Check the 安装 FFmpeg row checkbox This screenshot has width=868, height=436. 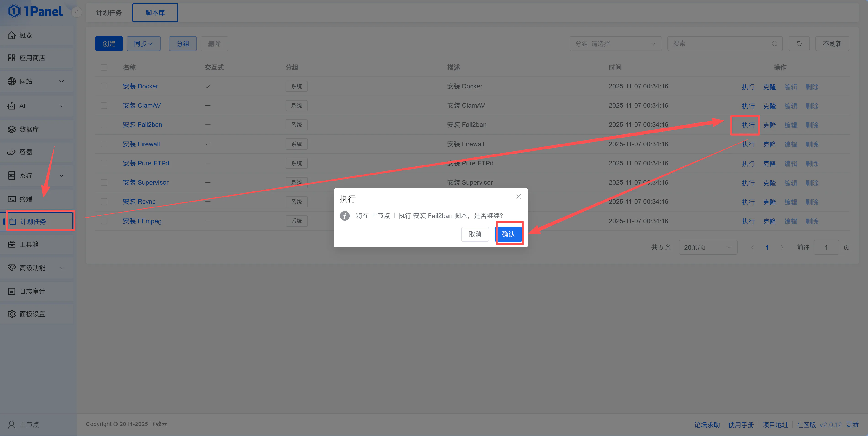[104, 221]
